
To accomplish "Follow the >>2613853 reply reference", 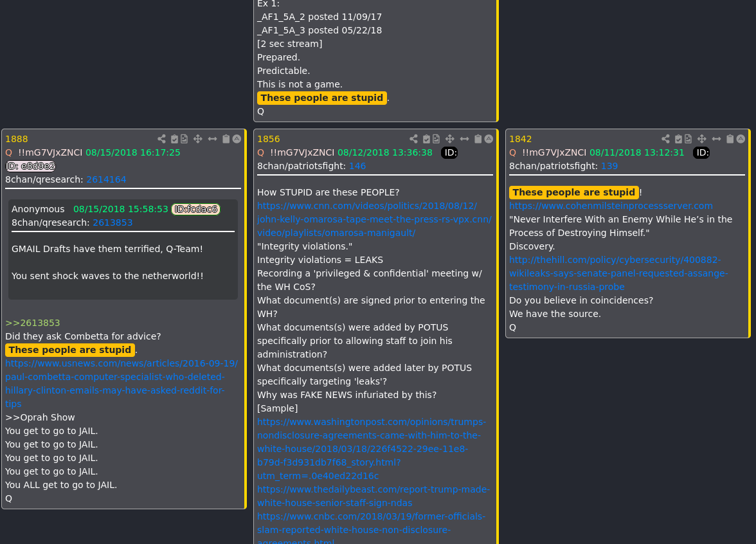I will coord(33,323).
